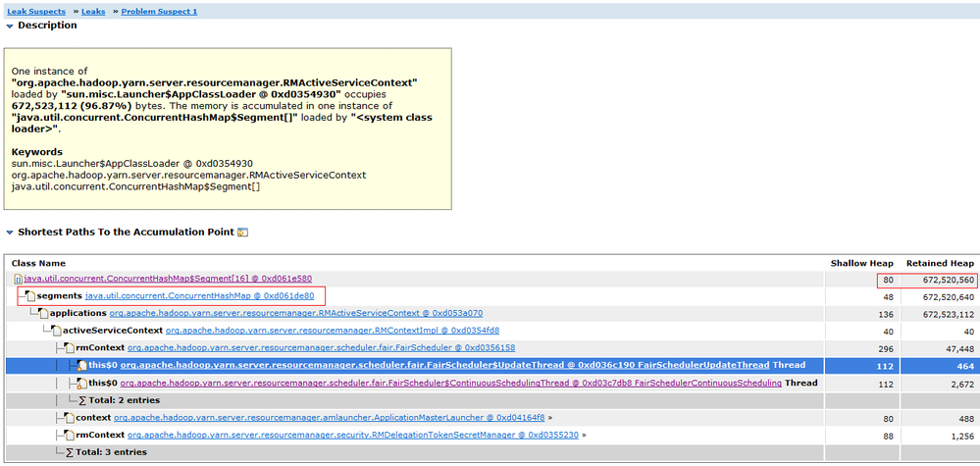The width and height of the screenshot is (980, 466).
Task: Open ConcurrentHashMap$Segment[16] @ 0xd061e580 link
Action: [x=168, y=278]
